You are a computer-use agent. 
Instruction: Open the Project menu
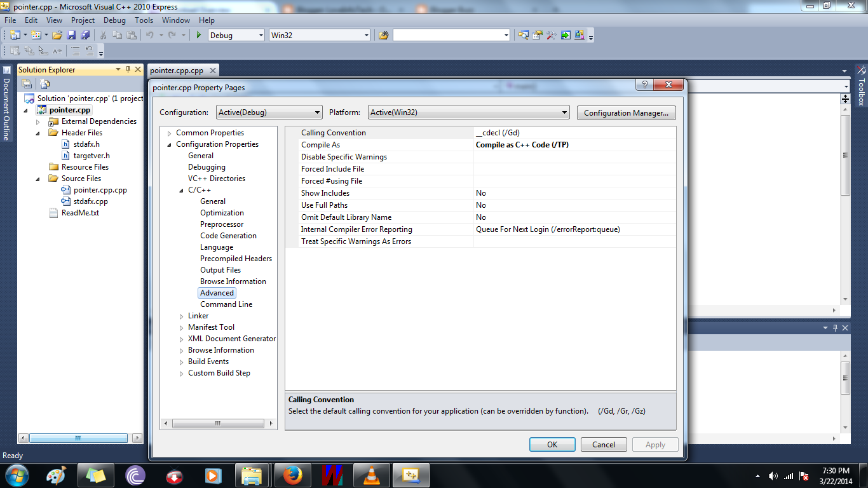coord(83,20)
